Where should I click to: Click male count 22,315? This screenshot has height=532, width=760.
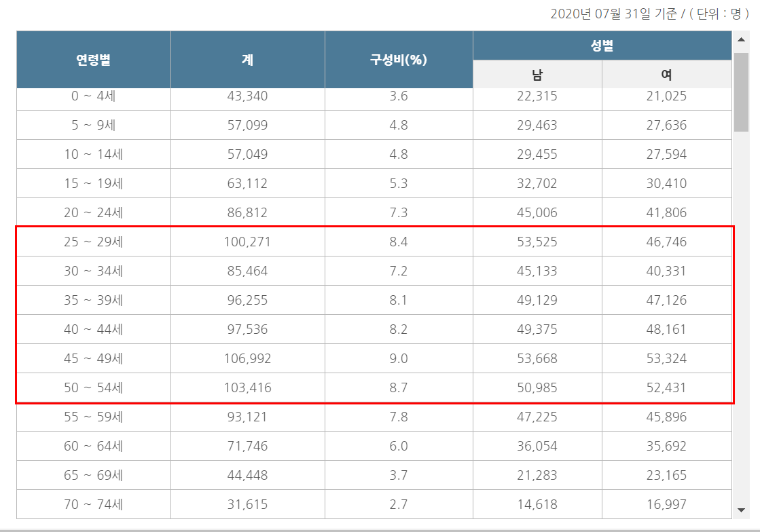click(x=537, y=96)
